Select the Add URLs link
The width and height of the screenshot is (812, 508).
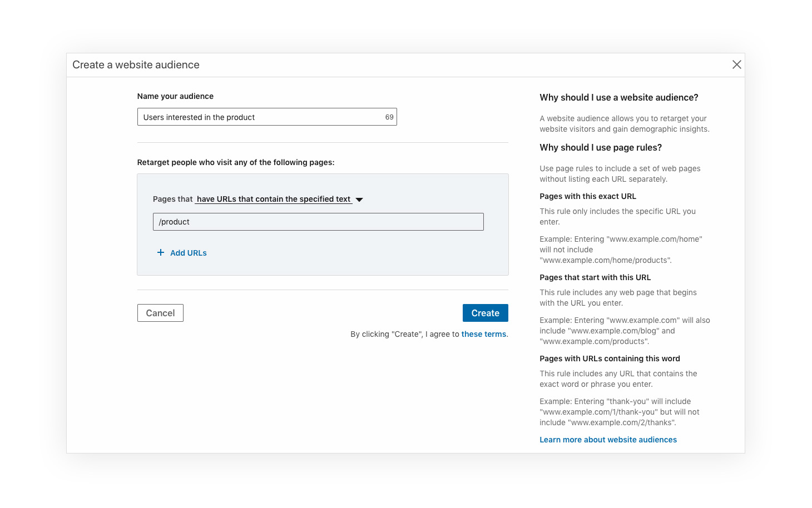[x=189, y=253]
